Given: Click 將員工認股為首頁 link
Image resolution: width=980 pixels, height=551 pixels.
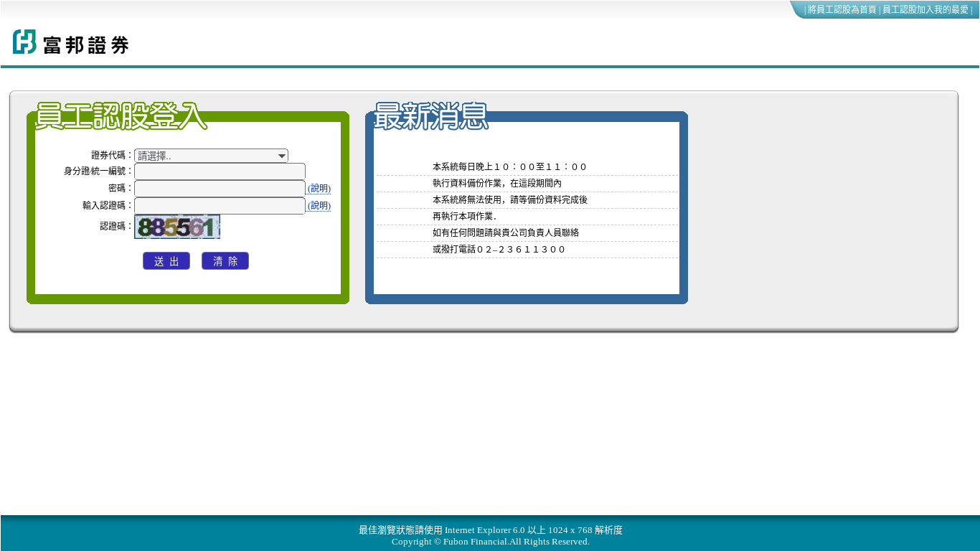Looking at the screenshot, I should [x=842, y=10].
